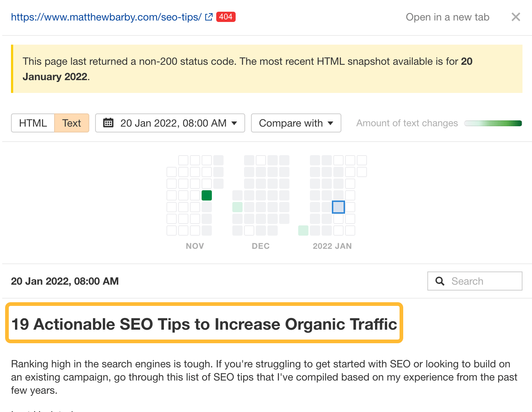The width and height of the screenshot is (532, 412).
Task: Select the dark green November snapshot cell
Action: click(206, 195)
